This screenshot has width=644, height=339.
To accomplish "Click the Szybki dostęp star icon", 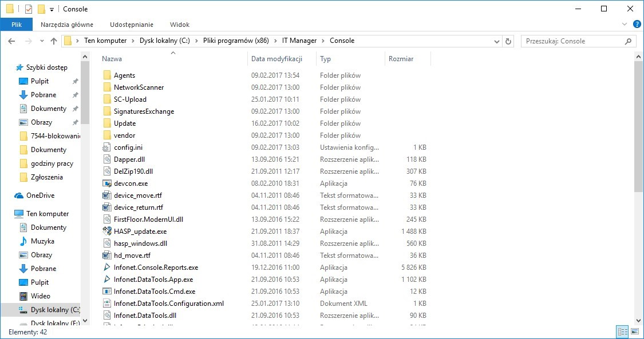I will tap(19, 67).
